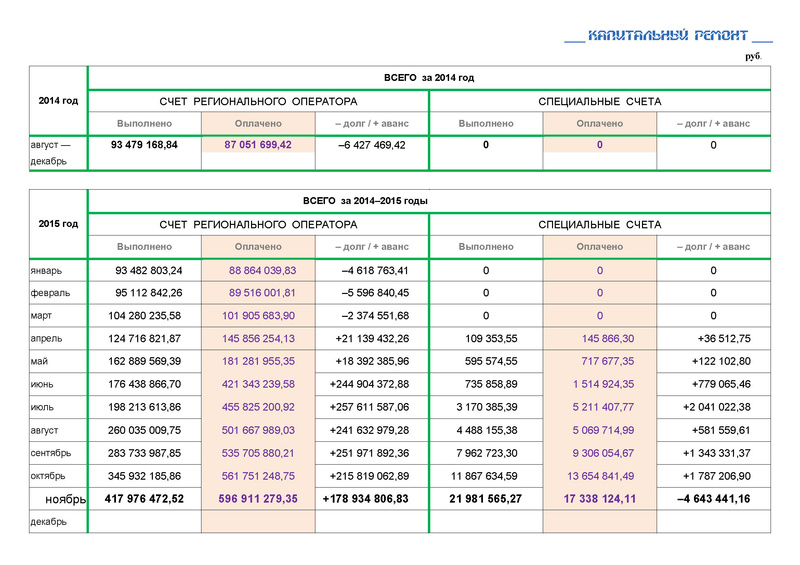This screenshot has height=565, width=800.
Task: Click the "январь" row label
Action: point(47,270)
